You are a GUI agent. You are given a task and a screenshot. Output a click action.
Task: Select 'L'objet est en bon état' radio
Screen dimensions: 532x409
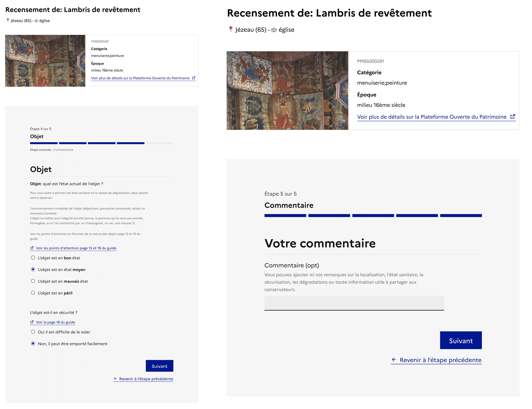[x=33, y=258]
